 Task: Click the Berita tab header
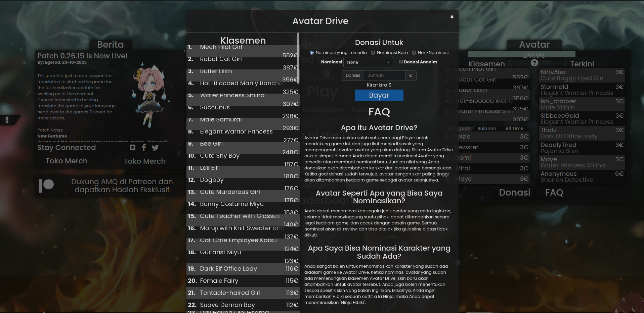[x=111, y=45]
